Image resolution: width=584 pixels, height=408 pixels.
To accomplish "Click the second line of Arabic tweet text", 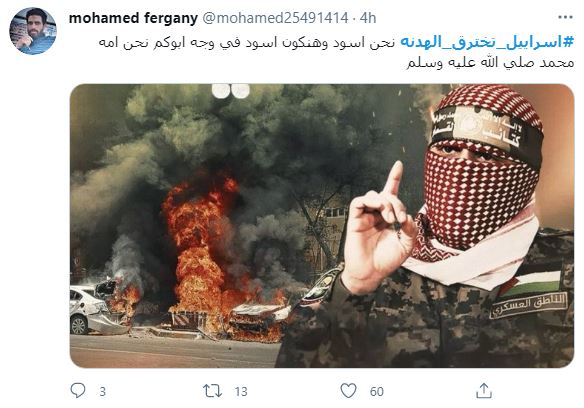I will tap(490, 62).
